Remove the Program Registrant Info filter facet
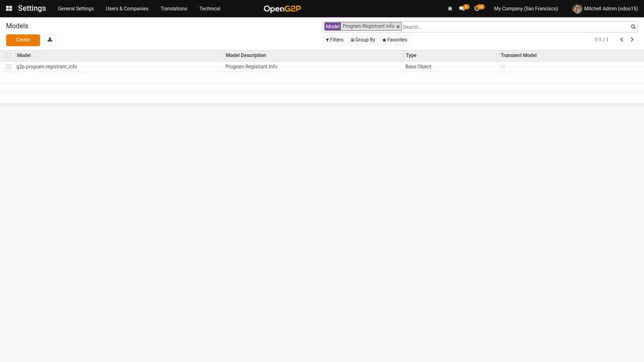This screenshot has width=644, height=362. point(398,27)
